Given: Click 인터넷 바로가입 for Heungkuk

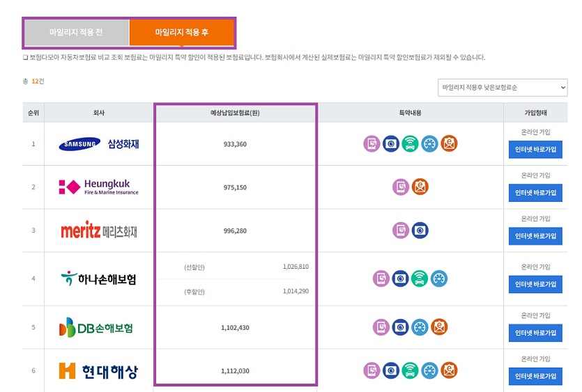Looking at the screenshot, I should [535, 193].
